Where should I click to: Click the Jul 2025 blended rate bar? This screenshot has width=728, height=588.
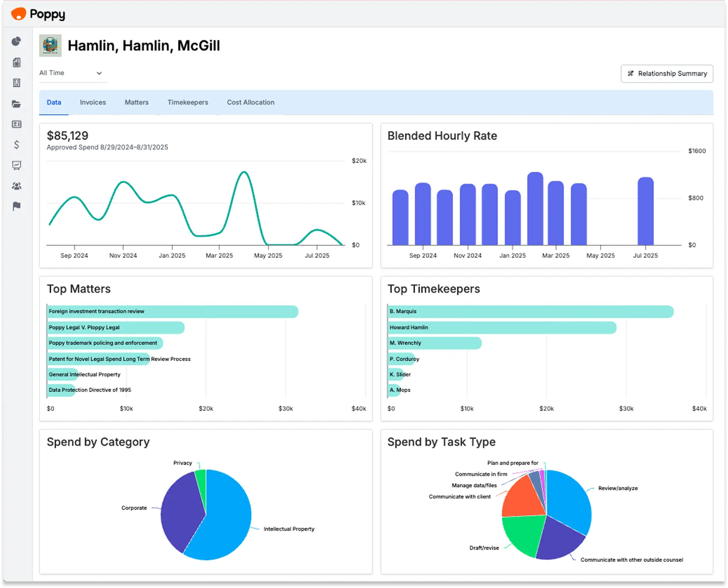coord(646,211)
